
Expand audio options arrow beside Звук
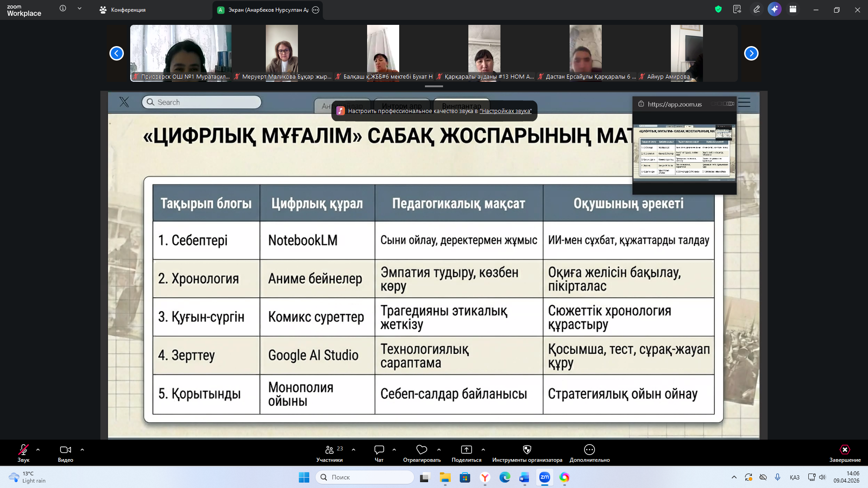(38, 450)
